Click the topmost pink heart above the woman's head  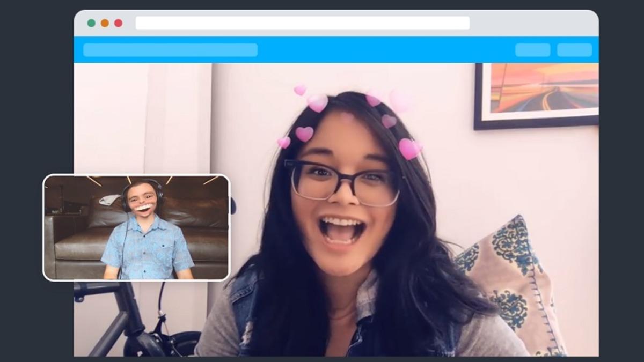tap(300, 90)
